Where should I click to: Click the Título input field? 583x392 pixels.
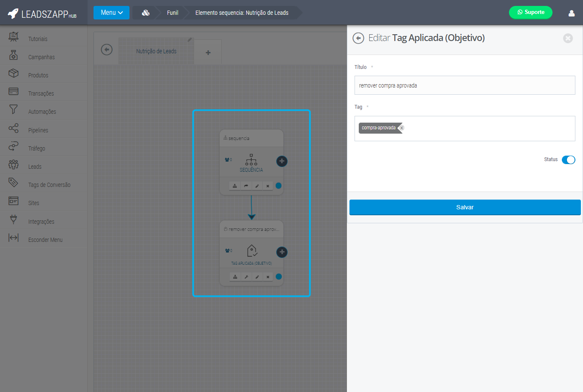coord(465,85)
